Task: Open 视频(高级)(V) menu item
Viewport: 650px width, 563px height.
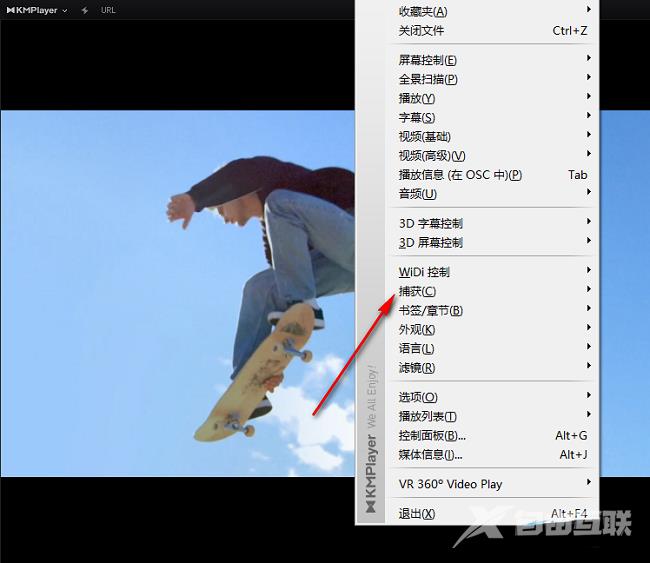Action: (x=432, y=156)
